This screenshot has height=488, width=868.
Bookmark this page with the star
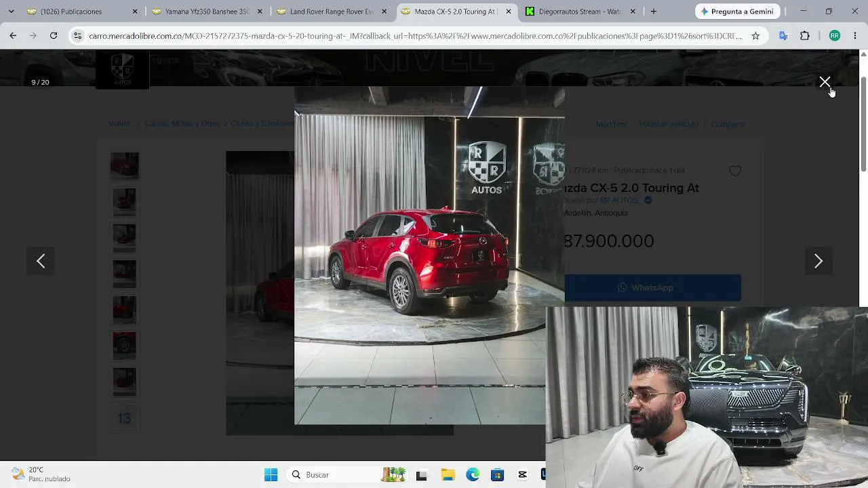tap(755, 36)
